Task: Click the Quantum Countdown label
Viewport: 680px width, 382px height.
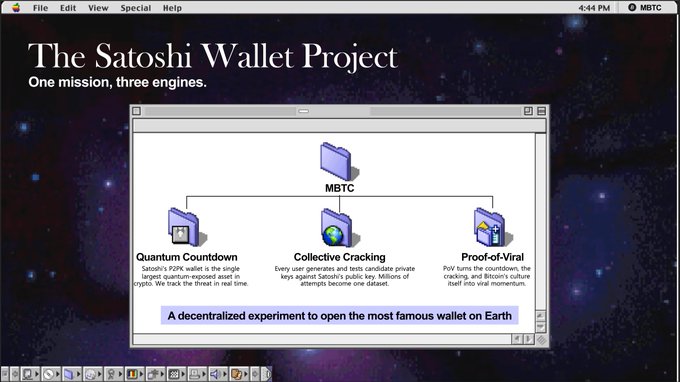Action: pos(187,257)
